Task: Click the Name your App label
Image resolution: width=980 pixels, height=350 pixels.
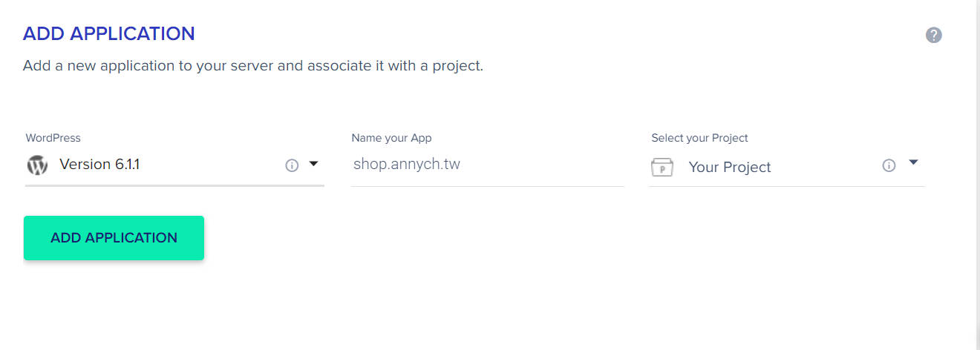Action: pos(391,138)
